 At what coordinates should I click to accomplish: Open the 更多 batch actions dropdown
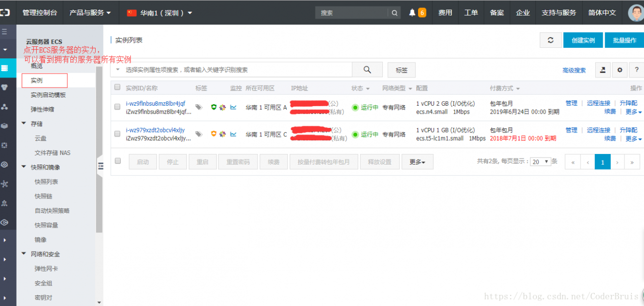click(x=417, y=162)
